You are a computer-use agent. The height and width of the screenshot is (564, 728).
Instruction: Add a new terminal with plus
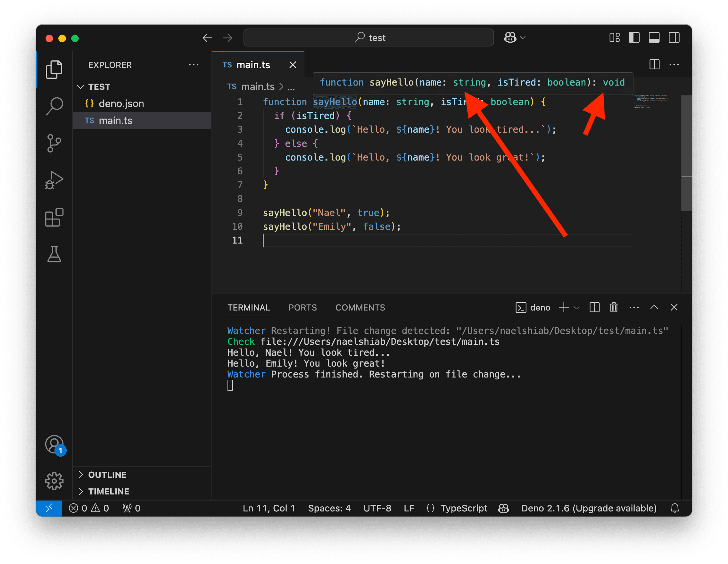coord(563,307)
